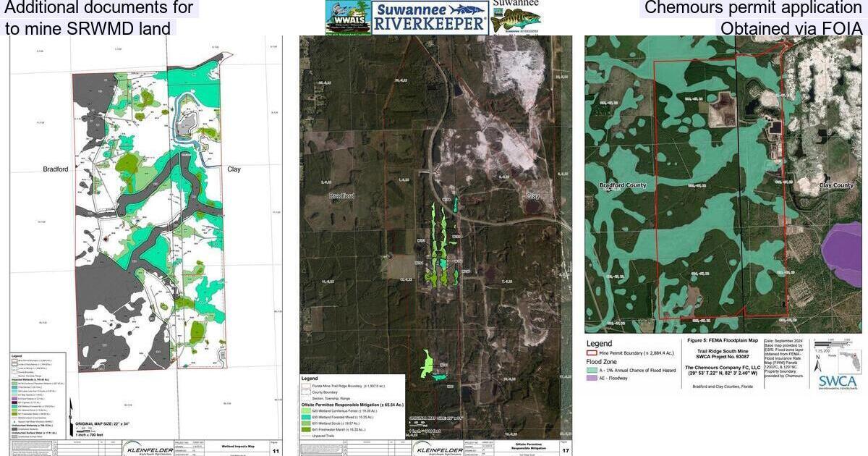This screenshot has height=456, width=868.
Task: Click the wetland impacts map sheet
Action: 145,246
